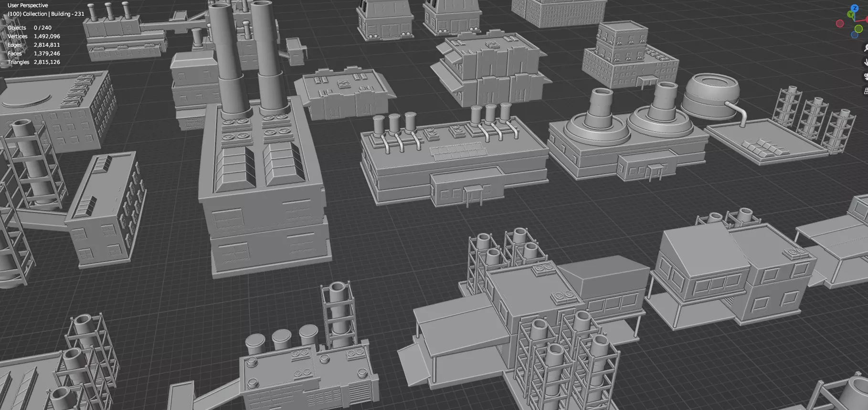Click the green Y axis gizmo handle
The height and width of the screenshot is (410, 868).
[x=850, y=14]
